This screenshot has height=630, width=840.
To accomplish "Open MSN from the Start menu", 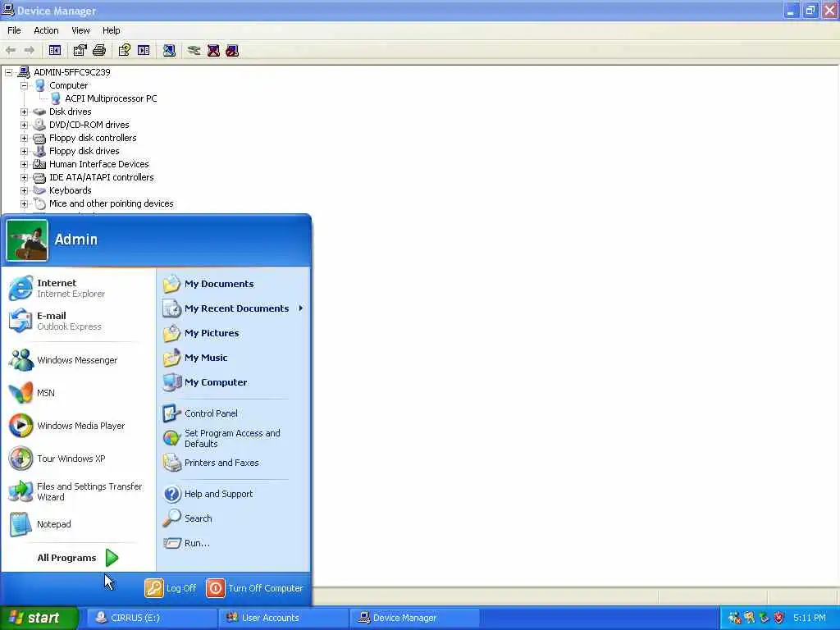I will (78, 393).
